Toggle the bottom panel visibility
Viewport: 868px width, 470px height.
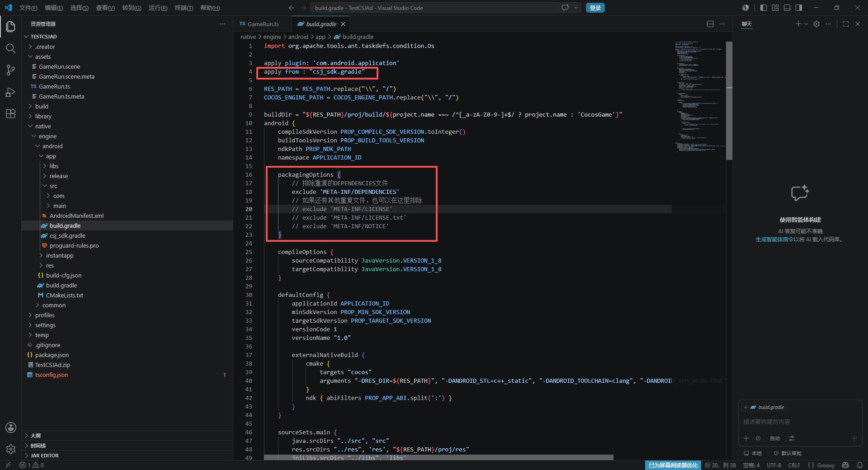pos(787,8)
